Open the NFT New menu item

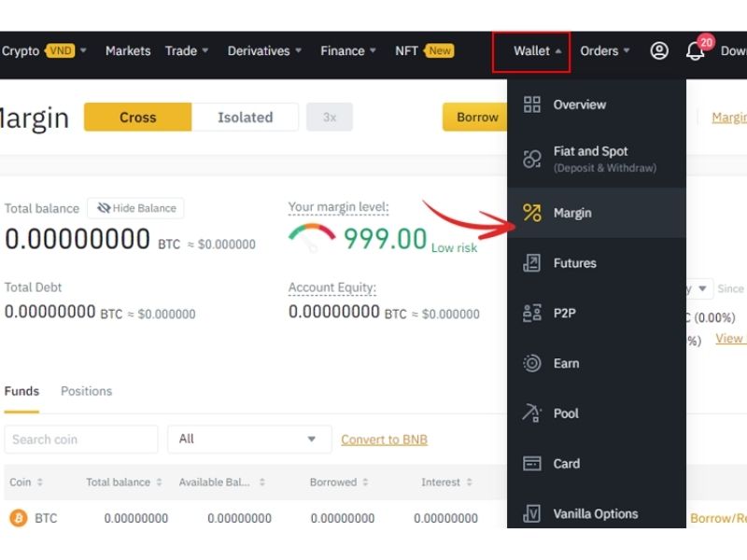click(x=424, y=50)
